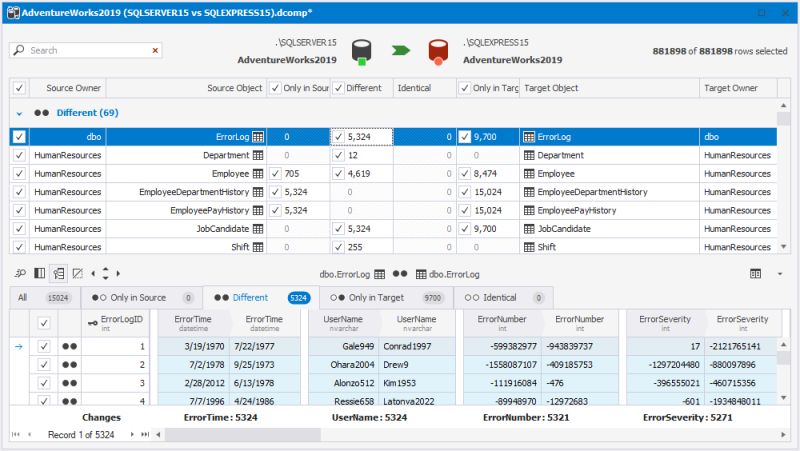The width and height of the screenshot is (800, 451).
Task: Click the ErrorLogID key icon
Action: [92, 323]
